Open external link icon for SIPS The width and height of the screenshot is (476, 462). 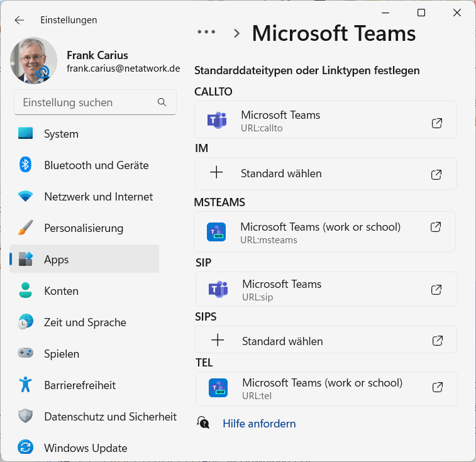pos(438,341)
